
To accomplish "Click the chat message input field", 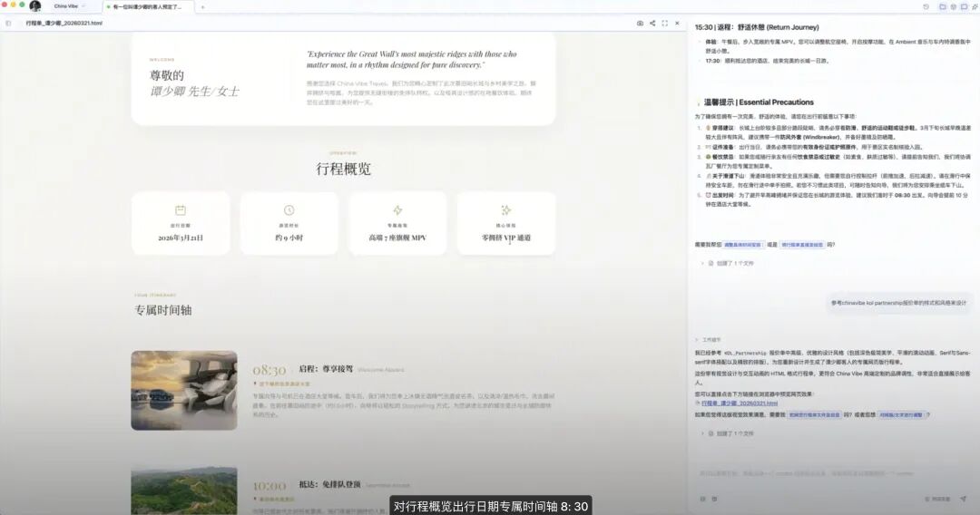I will tap(817, 473).
